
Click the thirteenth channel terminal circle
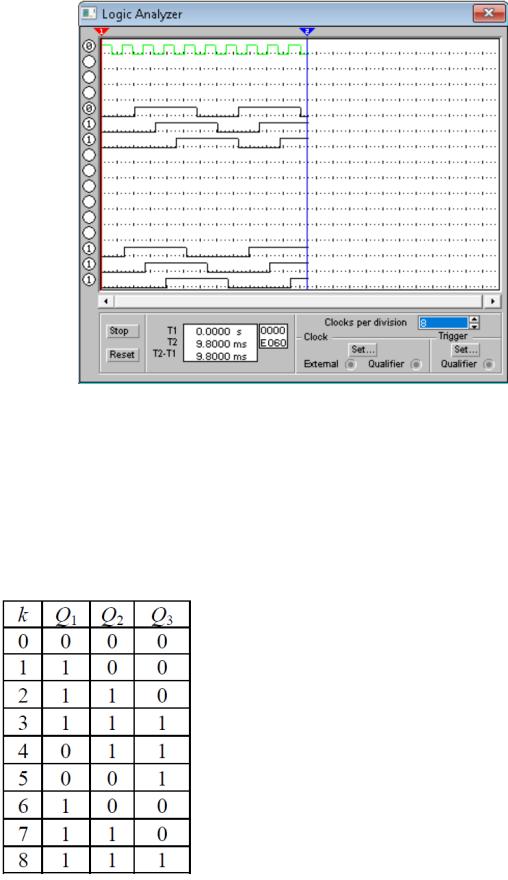[x=89, y=233]
